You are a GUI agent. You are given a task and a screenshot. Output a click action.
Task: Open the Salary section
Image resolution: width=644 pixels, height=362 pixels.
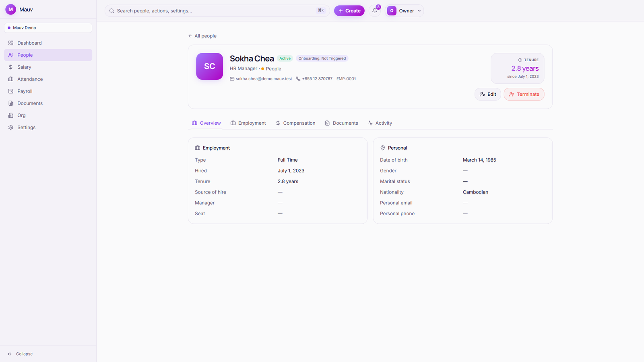[48, 67]
